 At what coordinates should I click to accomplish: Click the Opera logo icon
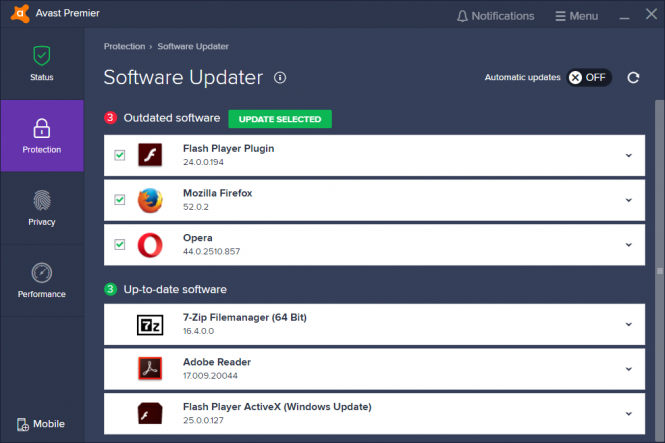pyautogui.click(x=150, y=245)
